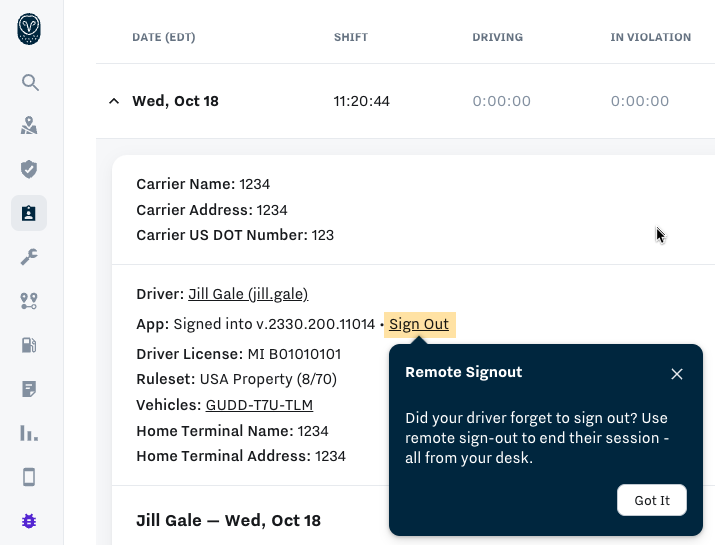The width and height of the screenshot is (715, 545).
Task: Open driver link Jill Gale (jill.gale)
Action: [x=248, y=294]
